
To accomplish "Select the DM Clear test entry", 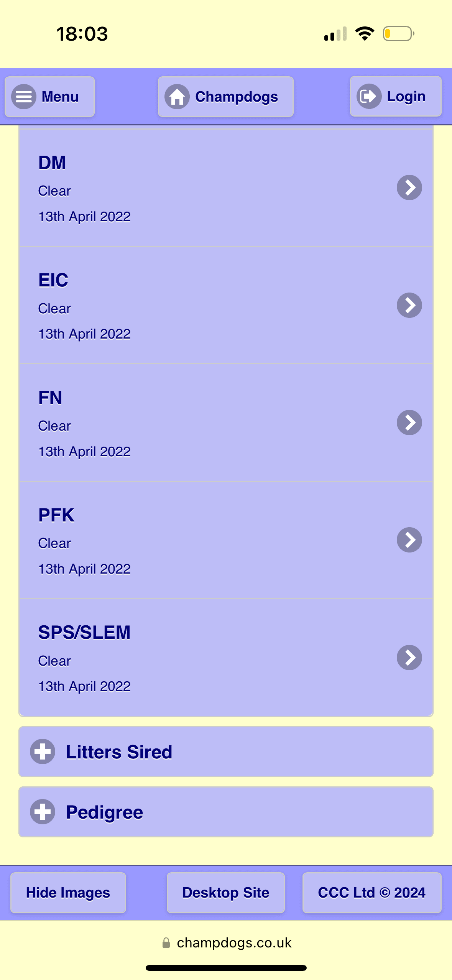I will click(x=226, y=188).
